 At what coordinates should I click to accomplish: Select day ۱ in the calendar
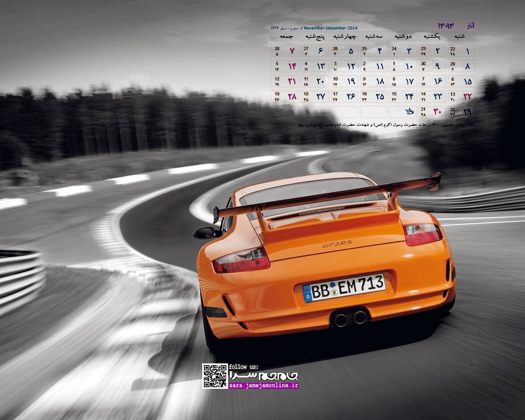point(467,51)
